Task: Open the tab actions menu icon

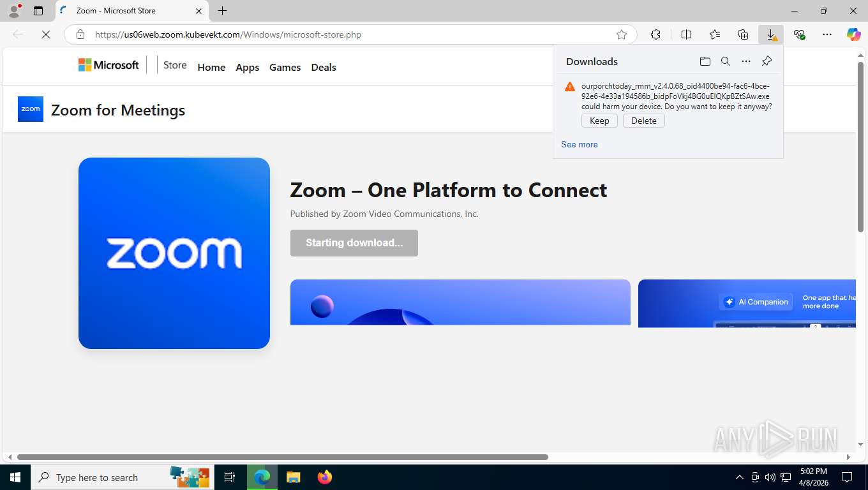Action: [x=38, y=11]
